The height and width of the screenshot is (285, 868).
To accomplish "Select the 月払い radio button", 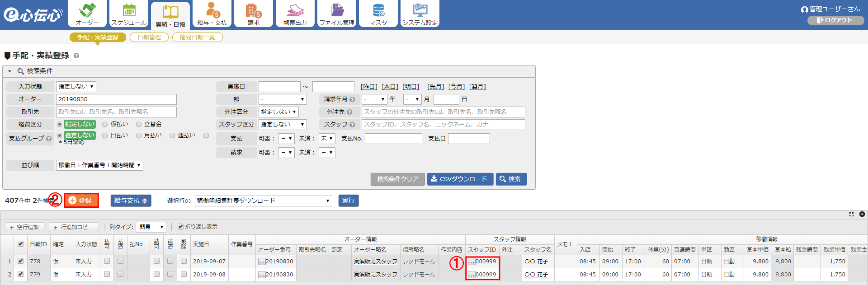I will (139, 135).
